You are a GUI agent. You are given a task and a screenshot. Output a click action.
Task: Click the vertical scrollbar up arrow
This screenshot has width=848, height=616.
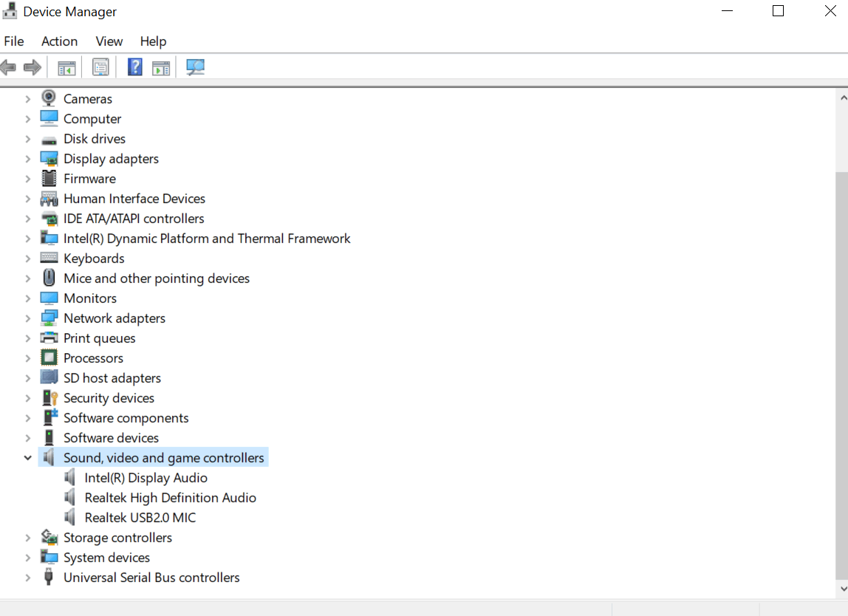(842, 96)
